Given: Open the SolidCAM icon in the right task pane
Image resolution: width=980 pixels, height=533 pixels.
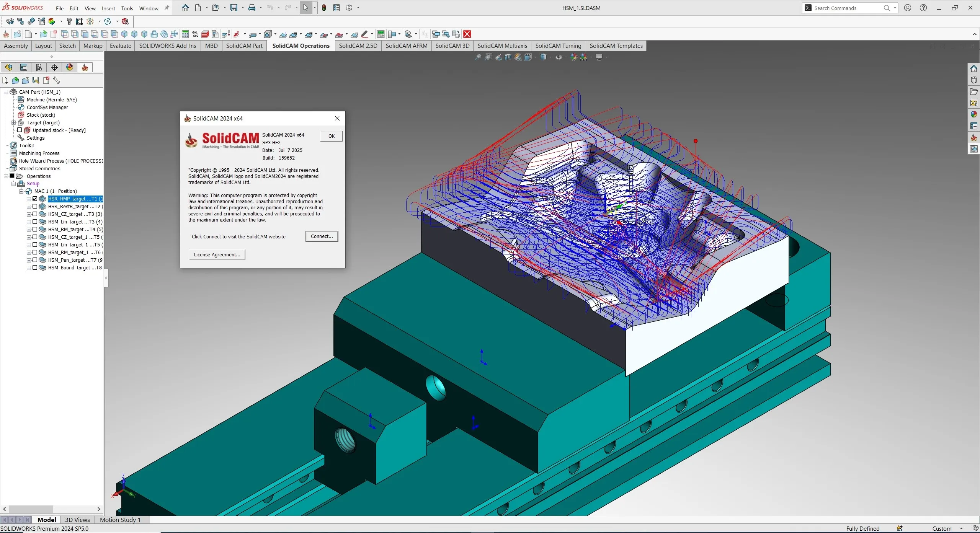Looking at the screenshot, I should (974, 137).
